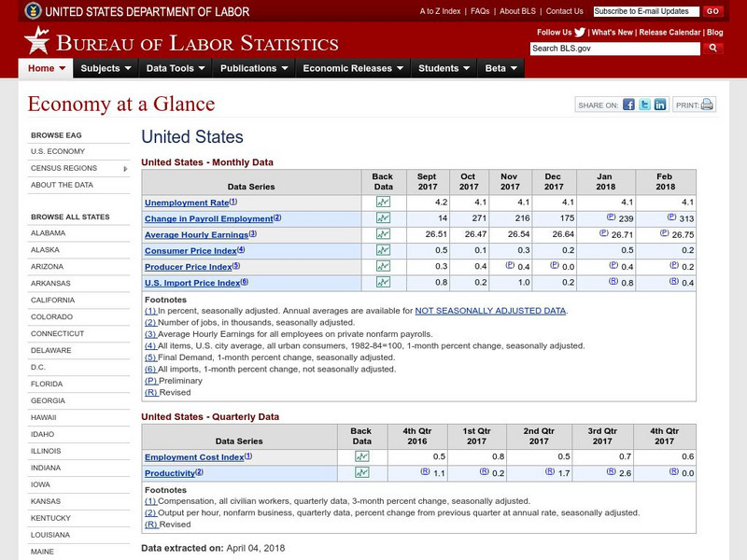Image resolution: width=747 pixels, height=560 pixels.
Task: Click the Search BLS.gov input field
Action: point(614,49)
